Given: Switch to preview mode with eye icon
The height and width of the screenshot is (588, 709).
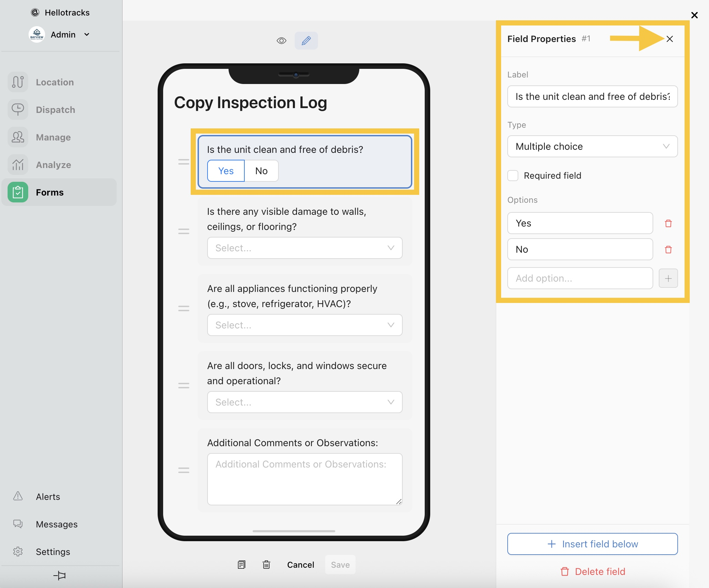Looking at the screenshot, I should pos(281,41).
